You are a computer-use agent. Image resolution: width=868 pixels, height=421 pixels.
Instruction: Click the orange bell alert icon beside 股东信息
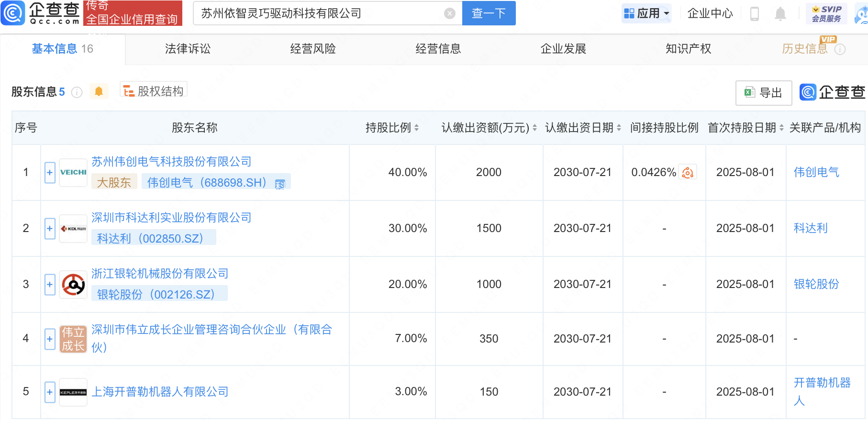pyautogui.click(x=99, y=91)
